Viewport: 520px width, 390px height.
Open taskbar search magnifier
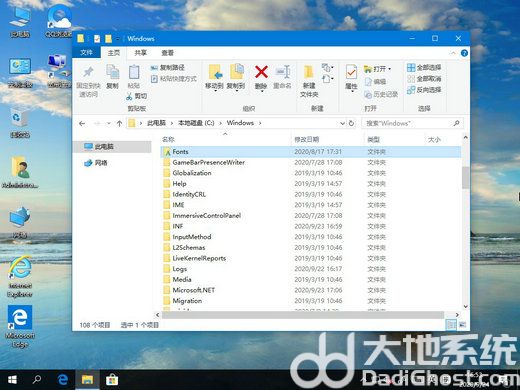pyautogui.click(x=37, y=379)
